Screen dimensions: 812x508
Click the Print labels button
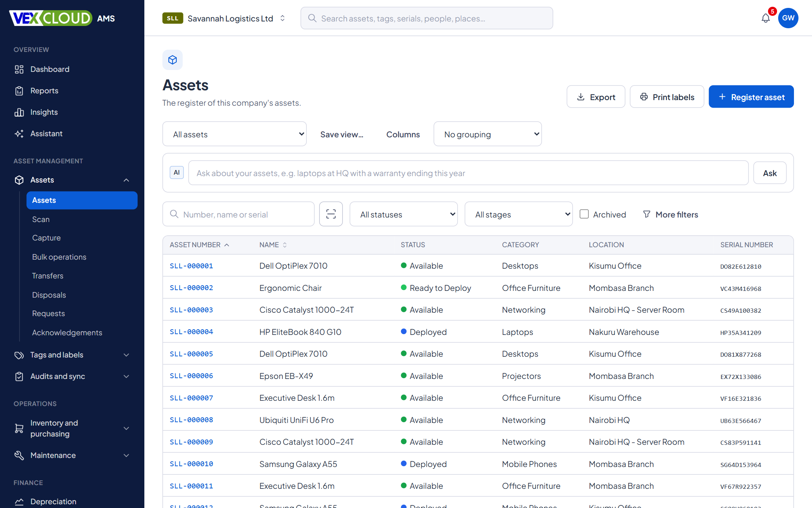[x=667, y=97]
